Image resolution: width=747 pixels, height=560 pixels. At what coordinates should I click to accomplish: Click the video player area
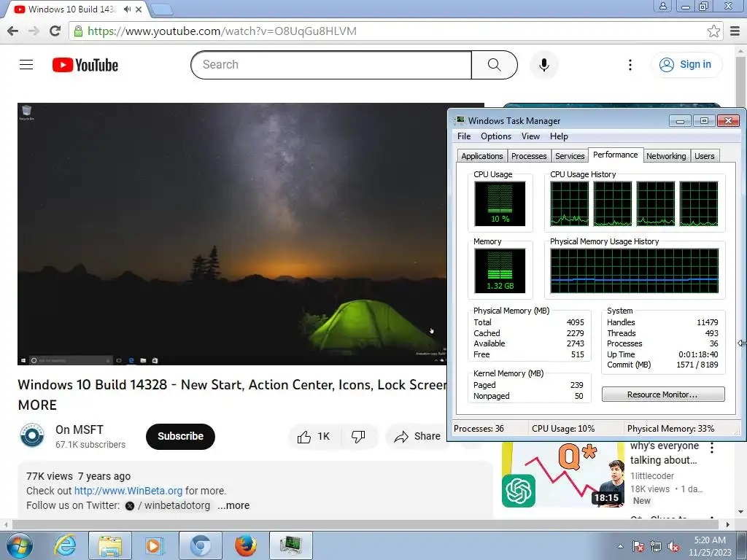pyautogui.click(x=232, y=234)
